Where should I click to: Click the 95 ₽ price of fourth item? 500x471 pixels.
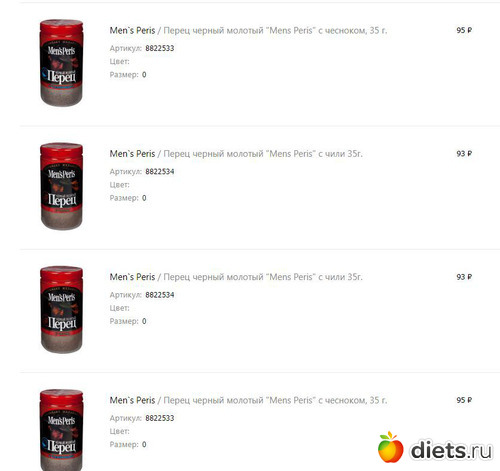pyautogui.click(x=464, y=400)
